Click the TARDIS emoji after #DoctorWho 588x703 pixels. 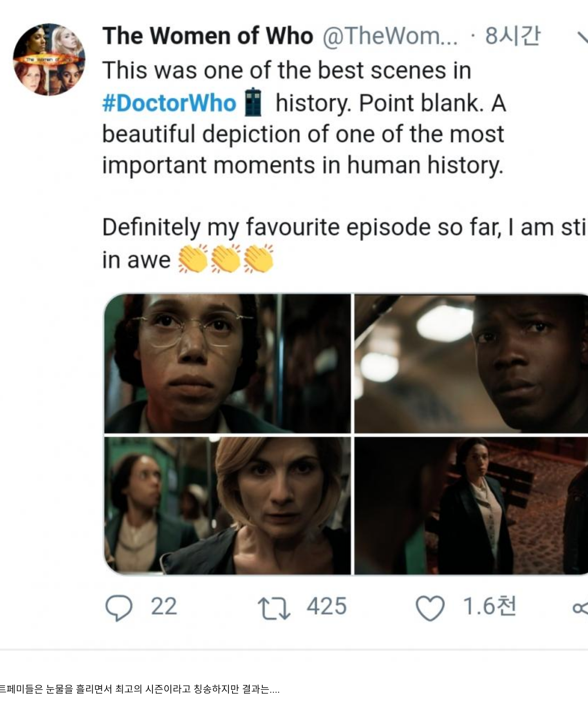tap(253, 102)
